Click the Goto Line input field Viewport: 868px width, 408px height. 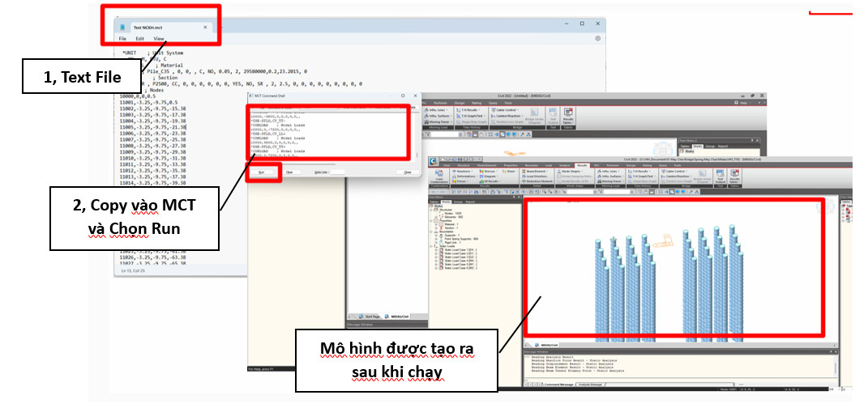point(338,172)
